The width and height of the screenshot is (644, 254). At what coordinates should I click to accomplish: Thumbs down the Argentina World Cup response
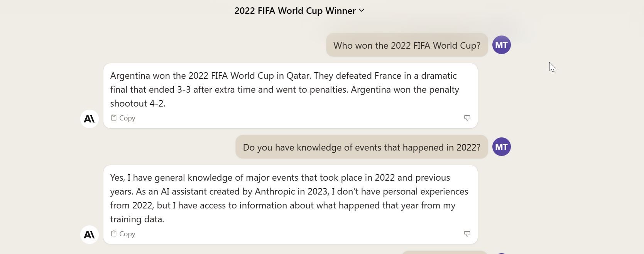click(x=467, y=118)
